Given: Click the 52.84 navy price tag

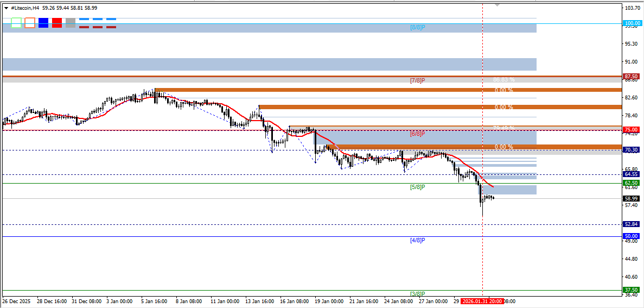Looking at the screenshot, I should tap(631, 224).
